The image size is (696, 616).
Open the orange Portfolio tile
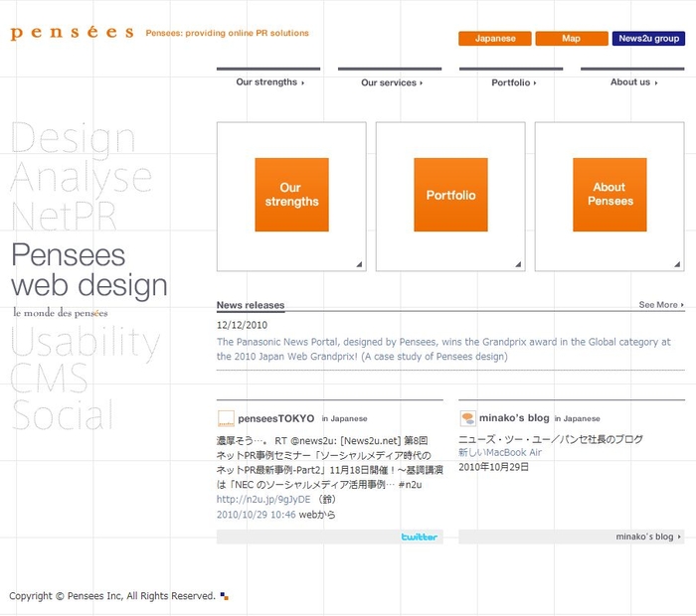point(450,195)
